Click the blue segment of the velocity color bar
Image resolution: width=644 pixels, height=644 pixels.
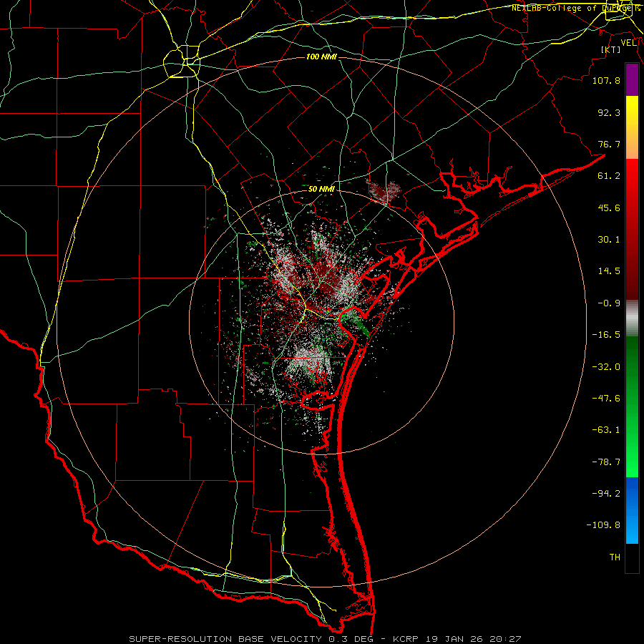[x=632, y=510]
